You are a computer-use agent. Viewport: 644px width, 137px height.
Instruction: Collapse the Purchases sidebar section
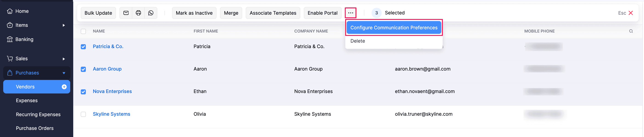64,73
